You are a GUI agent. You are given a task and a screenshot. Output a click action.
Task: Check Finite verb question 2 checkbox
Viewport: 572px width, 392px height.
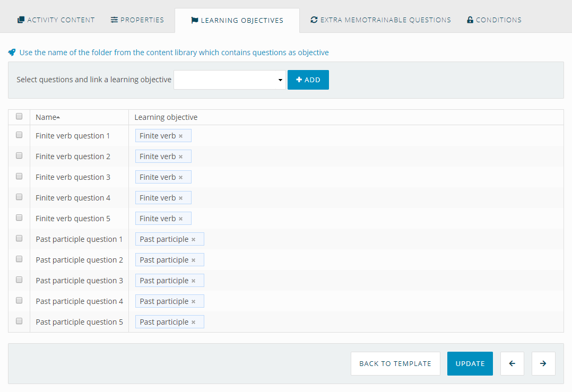tap(19, 156)
